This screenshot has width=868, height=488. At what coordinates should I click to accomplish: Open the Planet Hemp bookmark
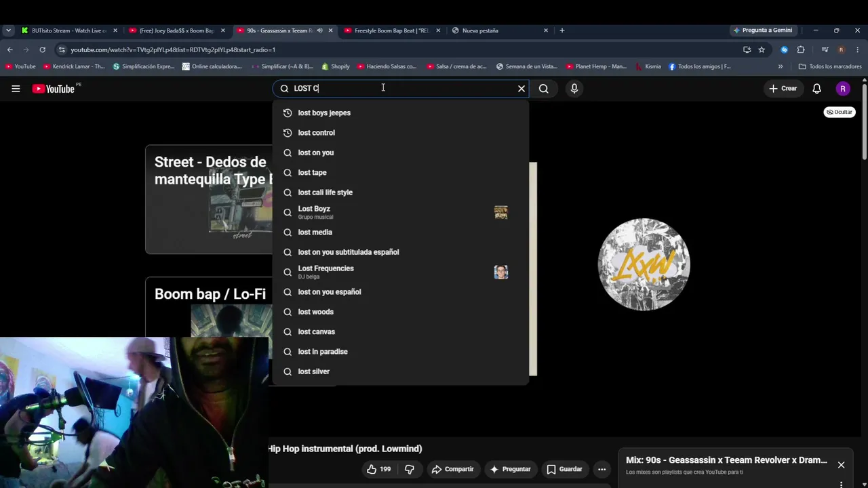597,66
